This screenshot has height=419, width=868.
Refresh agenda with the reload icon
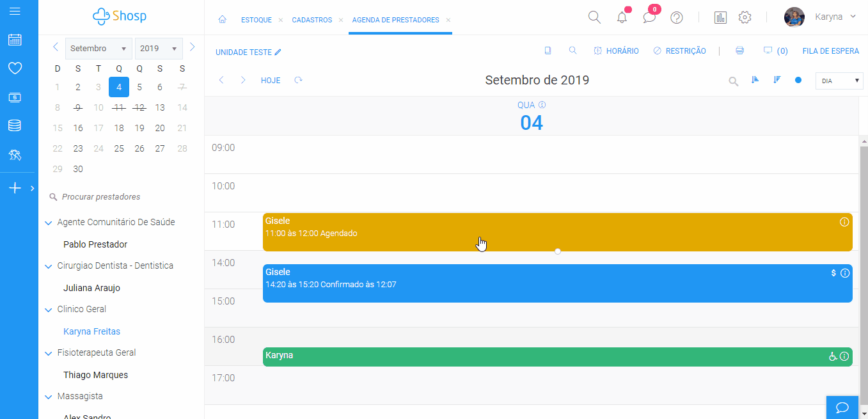298,81
